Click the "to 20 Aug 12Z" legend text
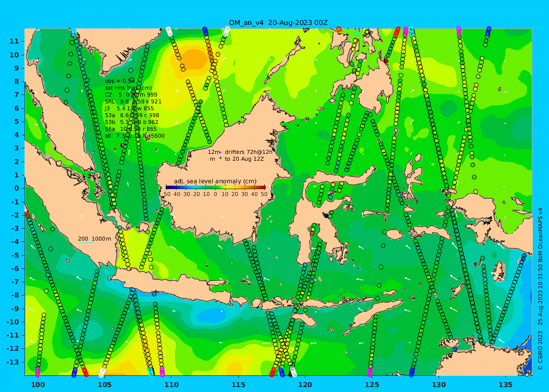Viewport: 549px width, 392px height. [x=245, y=159]
